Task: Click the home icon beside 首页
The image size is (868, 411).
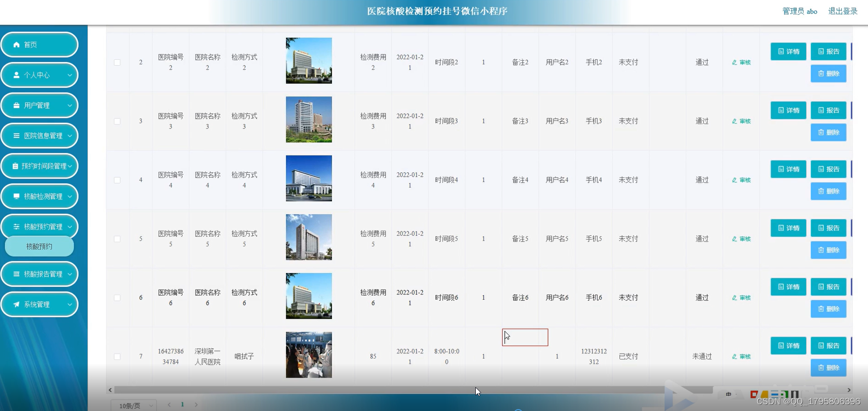Action: coord(17,44)
